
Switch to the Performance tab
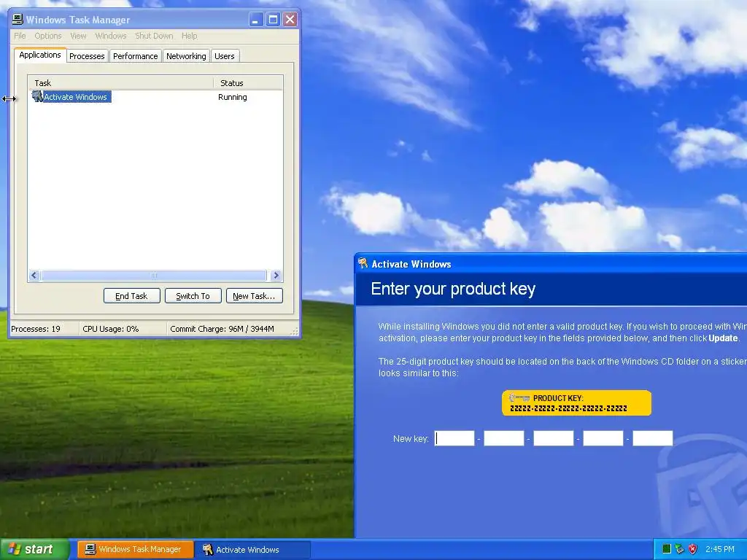click(x=135, y=56)
